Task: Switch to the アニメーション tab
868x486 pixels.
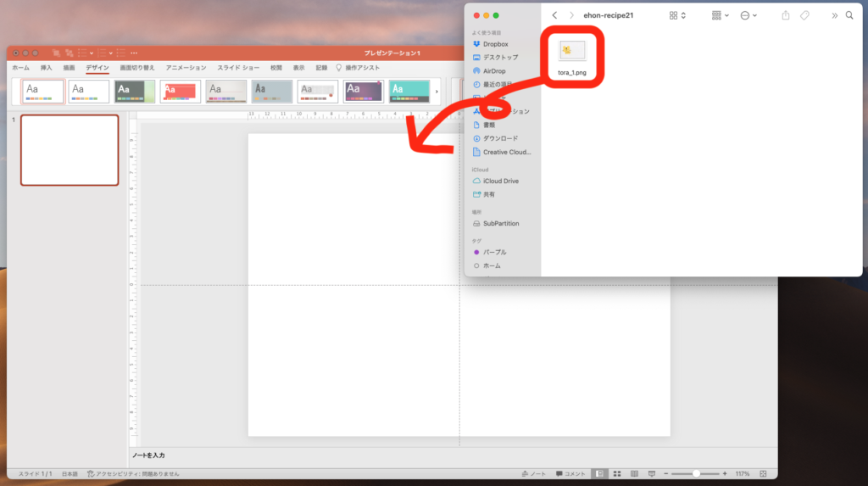Action: click(x=186, y=68)
